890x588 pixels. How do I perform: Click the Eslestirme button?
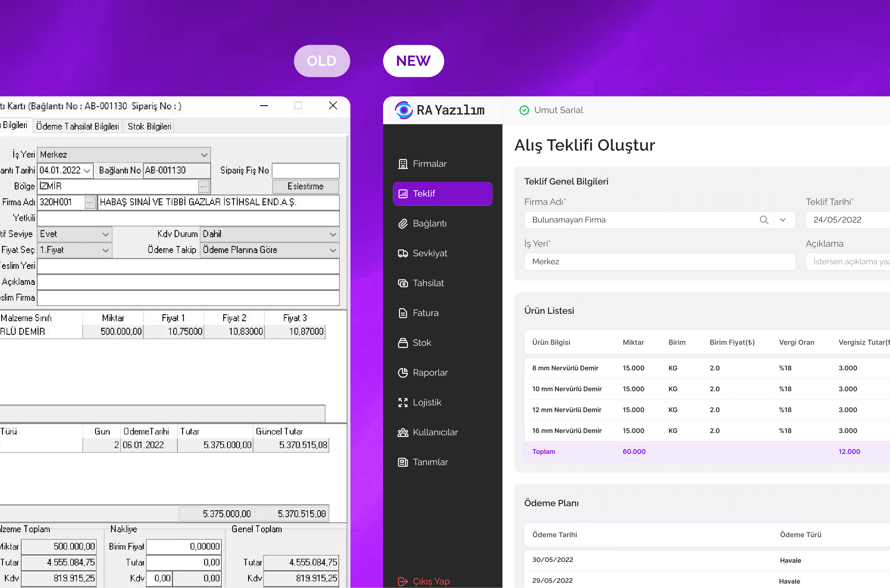coord(305,186)
